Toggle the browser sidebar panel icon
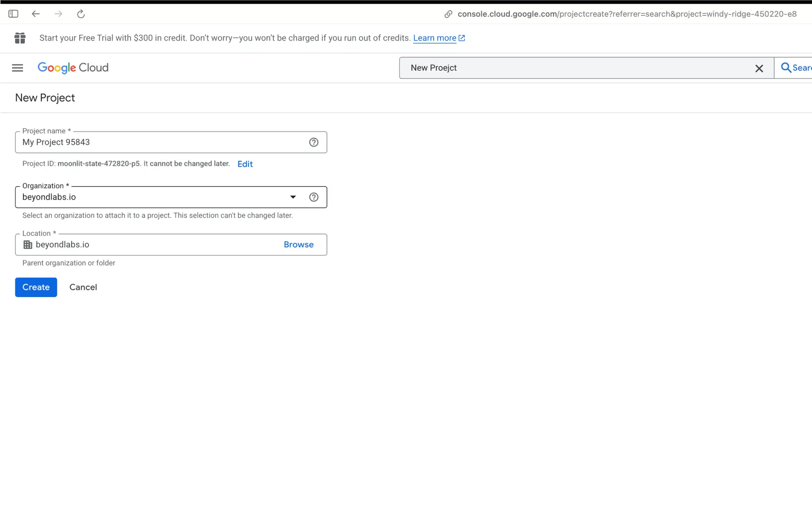Viewport: 812px width, 521px height. (14, 14)
